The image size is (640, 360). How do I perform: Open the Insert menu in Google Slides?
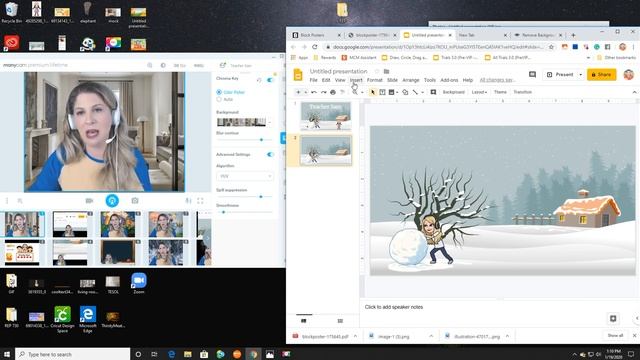pos(356,80)
